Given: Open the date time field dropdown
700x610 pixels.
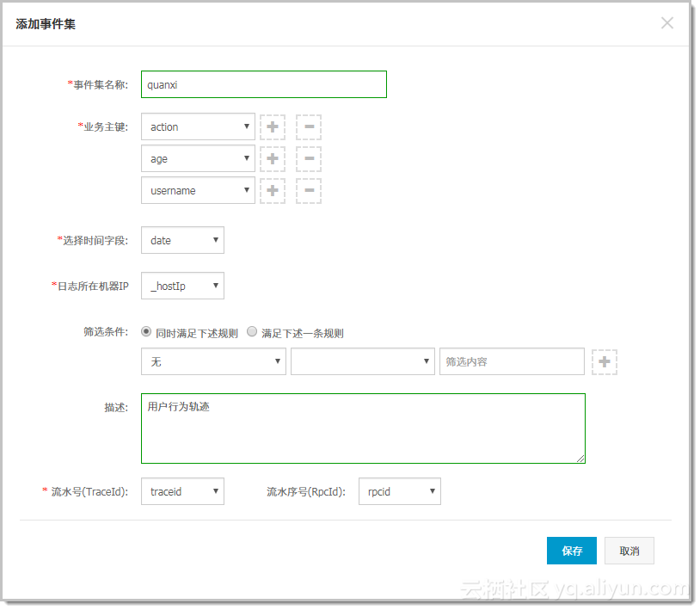Looking at the screenshot, I should 182,240.
